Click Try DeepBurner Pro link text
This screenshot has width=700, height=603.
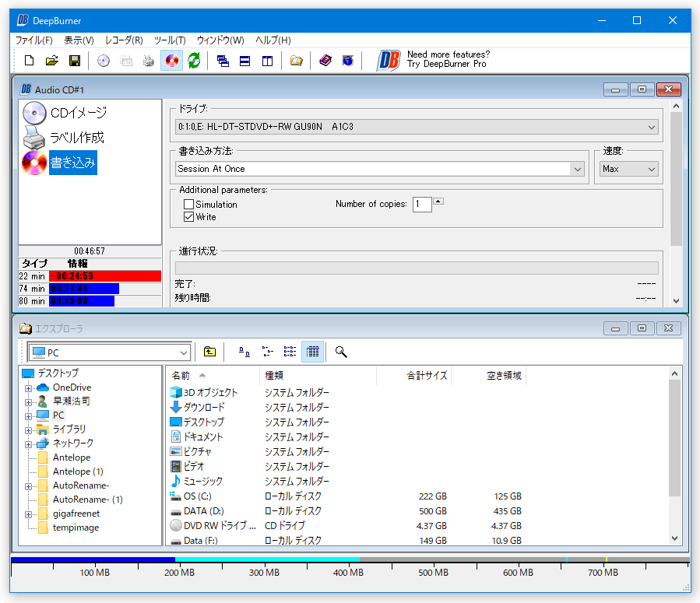tap(446, 64)
